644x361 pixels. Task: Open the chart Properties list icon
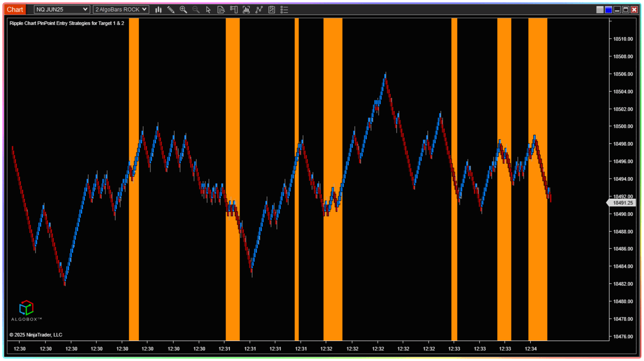click(284, 10)
